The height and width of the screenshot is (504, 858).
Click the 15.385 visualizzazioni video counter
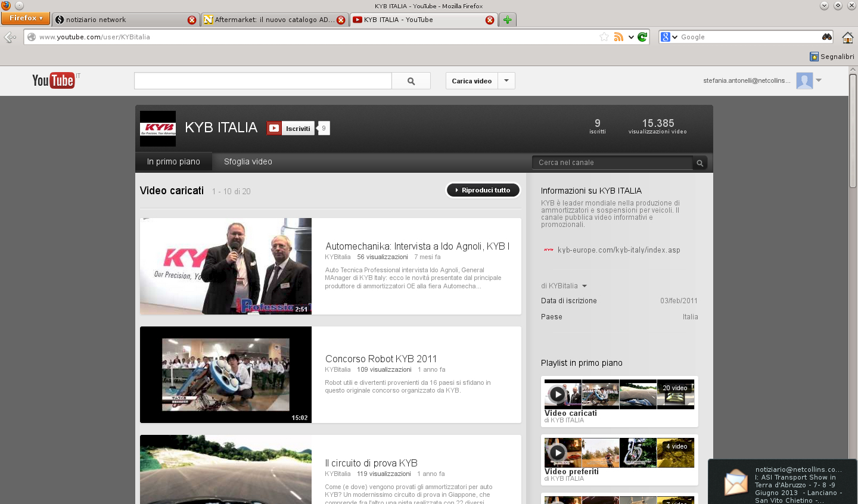[658, 126]
